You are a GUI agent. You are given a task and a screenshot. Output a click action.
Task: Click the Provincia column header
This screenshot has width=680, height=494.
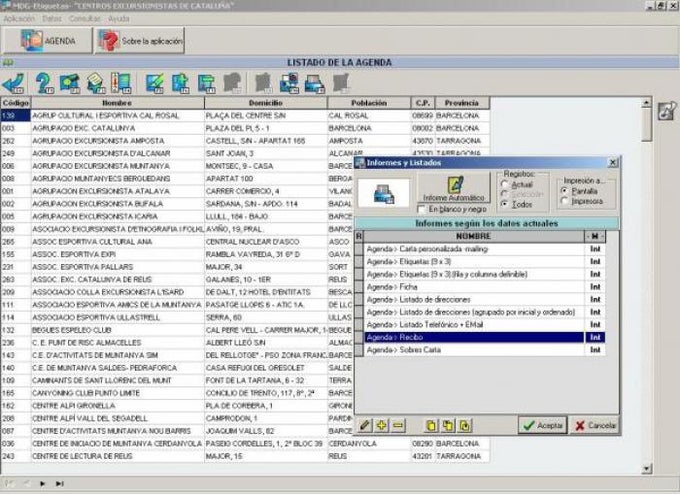pyautogui.click(x=462, y=103)
